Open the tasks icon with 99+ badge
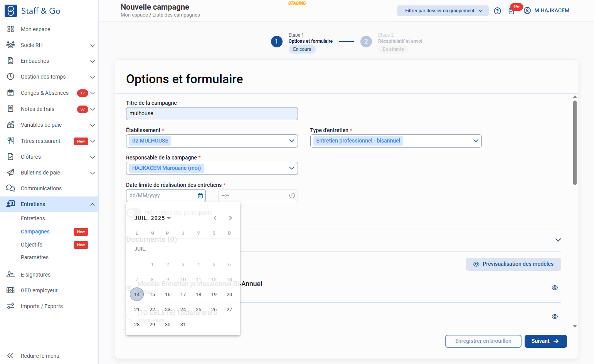The image size is (594, 364). (x=512, y=11)
